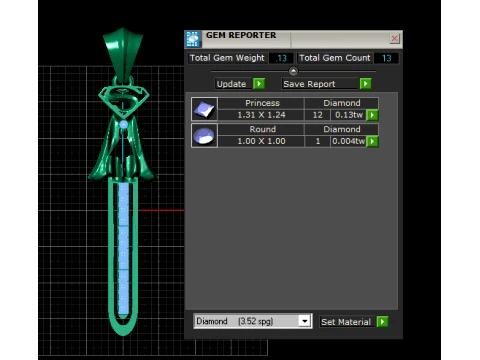
Task: Click the 'Total Gem Weight' label
Action: click(x=227, y=58)
